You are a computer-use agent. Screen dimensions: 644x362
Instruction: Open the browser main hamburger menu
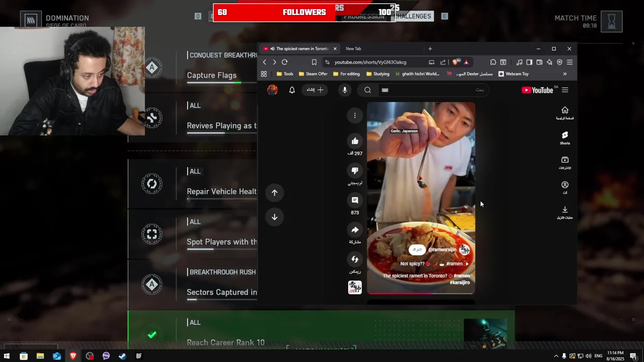[570, 62]
